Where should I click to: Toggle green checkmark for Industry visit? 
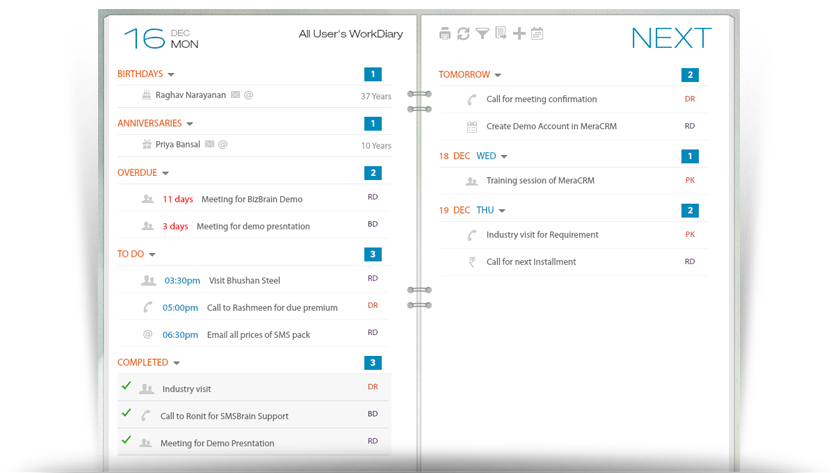coord(126,386)
